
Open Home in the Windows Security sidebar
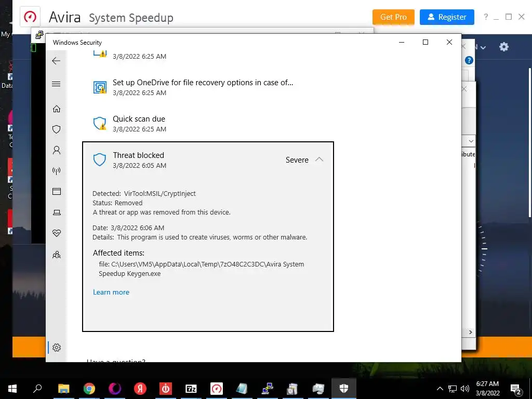(x=57, y=109)
